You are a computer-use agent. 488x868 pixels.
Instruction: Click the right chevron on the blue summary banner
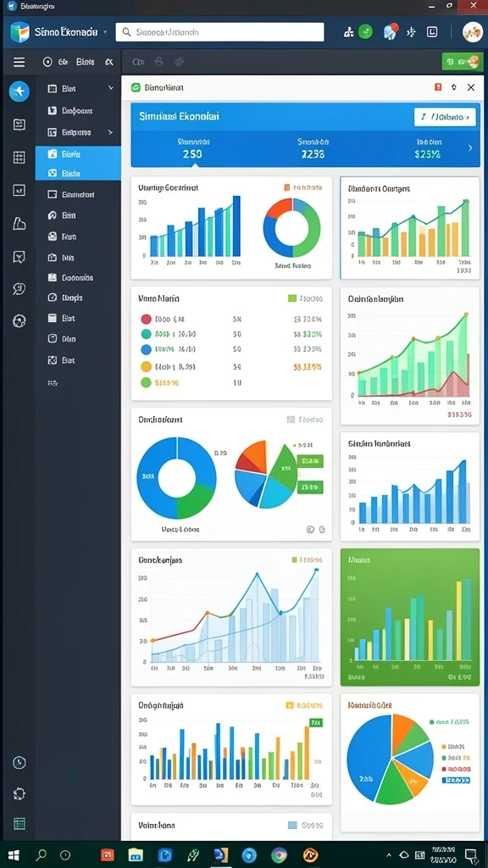tap(470, 148)
